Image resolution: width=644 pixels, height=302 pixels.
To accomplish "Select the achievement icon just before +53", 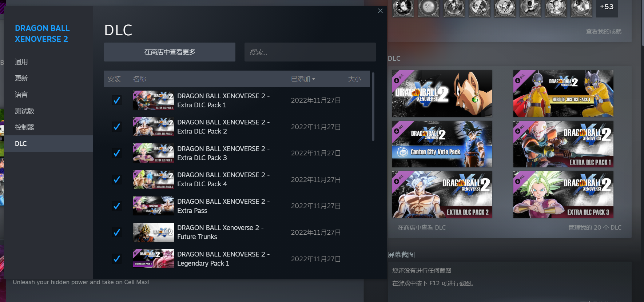I will click(581, 8).
